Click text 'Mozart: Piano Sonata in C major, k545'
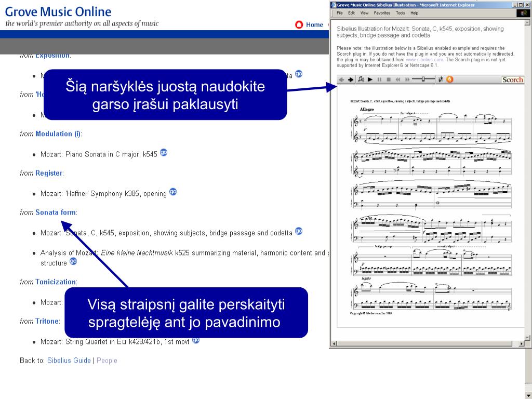Viewport: 532px width, 399px height. pyautogui.click(x=99, y=154)
